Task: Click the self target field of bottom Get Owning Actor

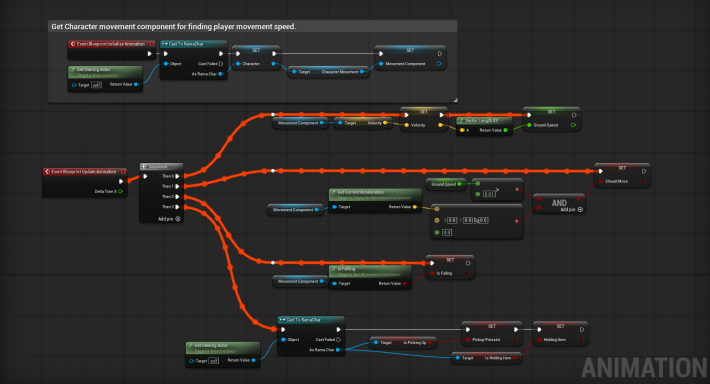Action: pos(213,361)
